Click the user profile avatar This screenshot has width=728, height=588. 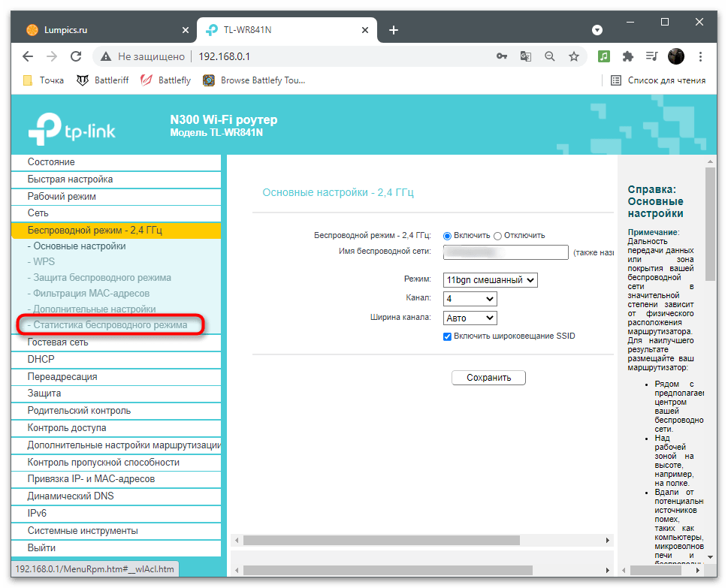[x=676, y=56]
